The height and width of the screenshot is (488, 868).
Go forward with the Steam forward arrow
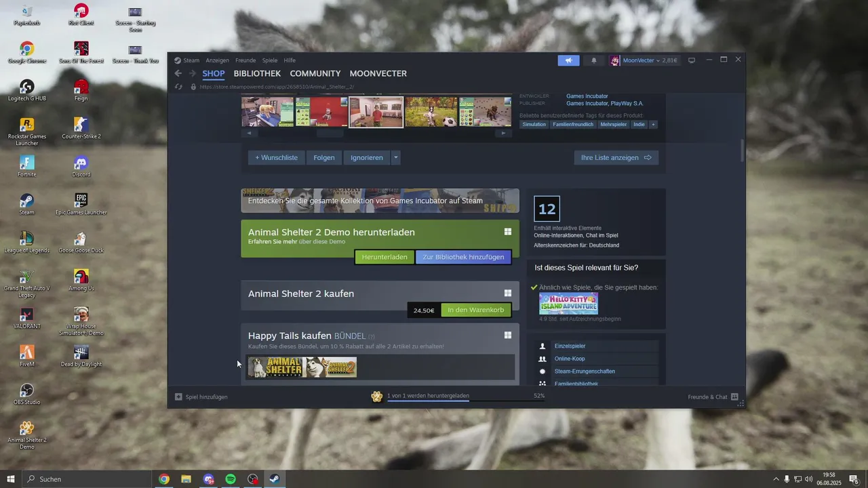tap(192, 73)
